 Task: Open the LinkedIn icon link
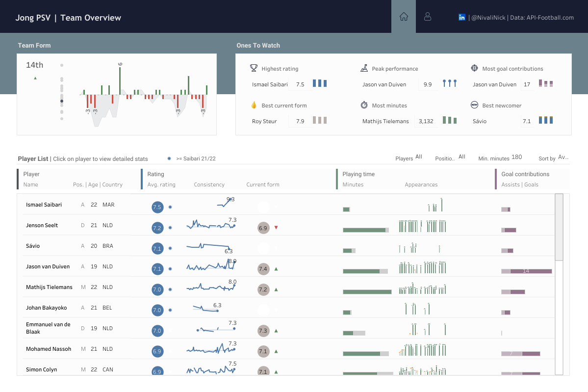461,17
